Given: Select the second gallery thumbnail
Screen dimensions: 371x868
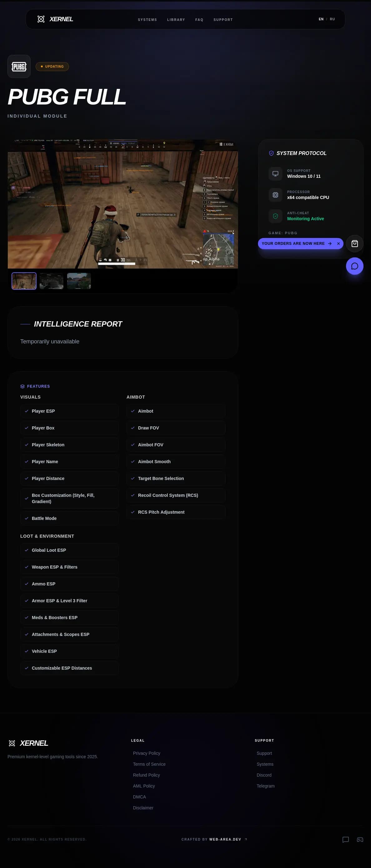Looking at the screenshot, I should (52, 281).
